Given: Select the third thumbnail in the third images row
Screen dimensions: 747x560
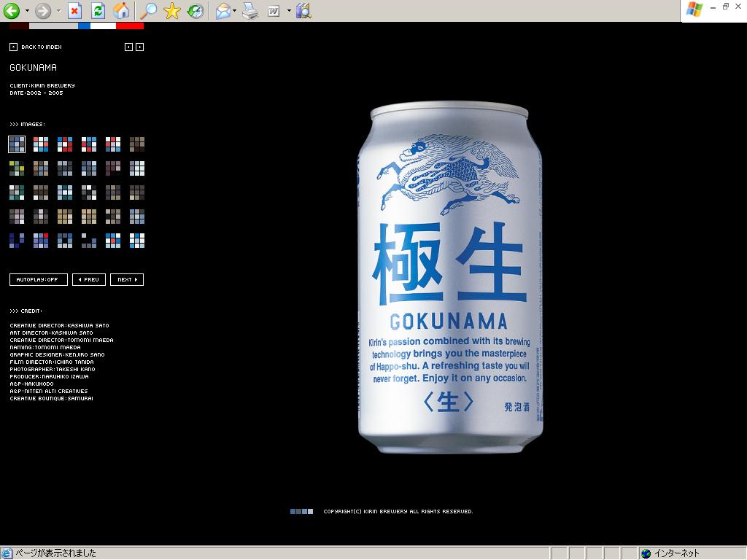Looking at the screenshot, I should coord(65,192).
